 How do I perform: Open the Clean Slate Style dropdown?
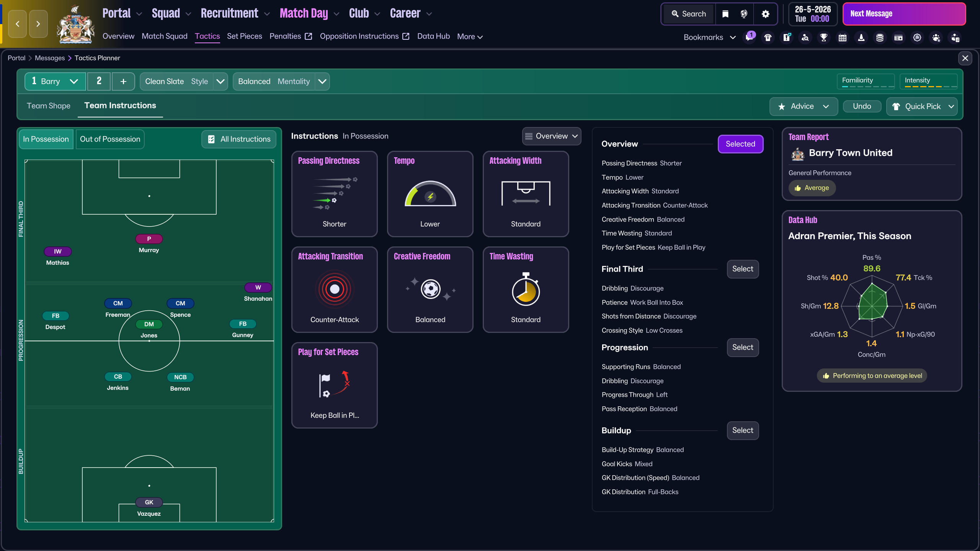220,82
